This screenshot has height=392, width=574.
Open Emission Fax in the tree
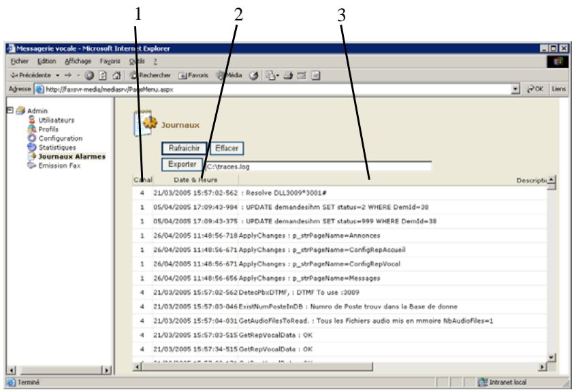point(59,166)
